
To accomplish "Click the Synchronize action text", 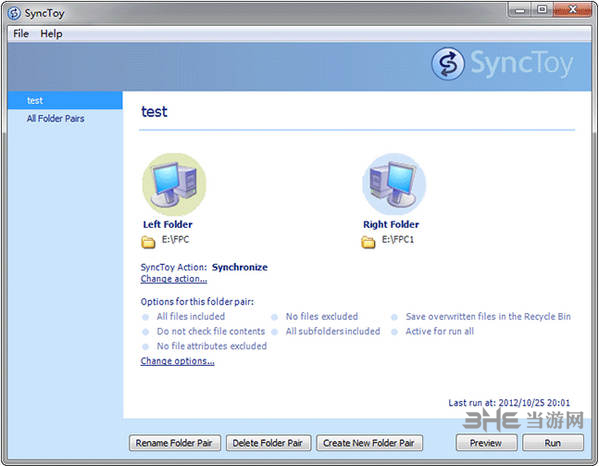I will (240, 267).
